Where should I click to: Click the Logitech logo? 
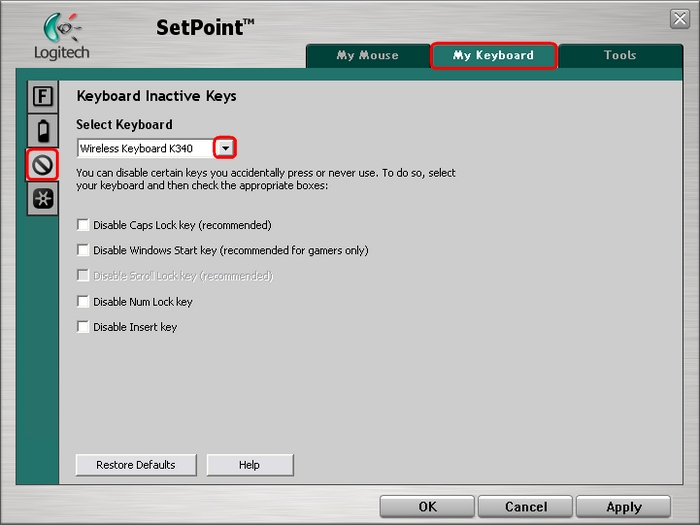click(62, 36)
